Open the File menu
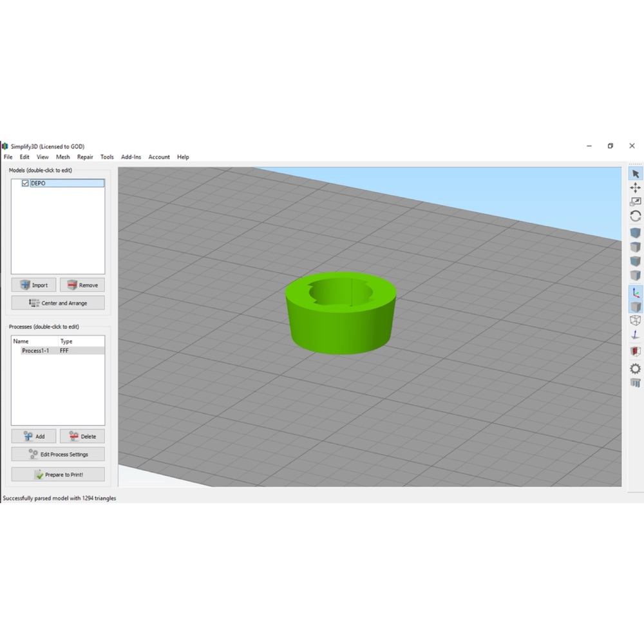The width and height of the screenshot is (644, 644). point(8,157)
